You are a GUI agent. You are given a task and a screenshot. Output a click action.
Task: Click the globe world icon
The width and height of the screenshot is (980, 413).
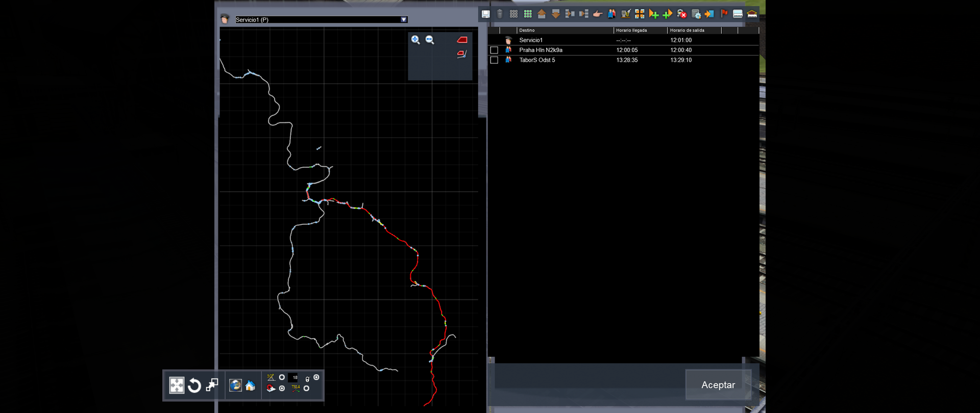(235, 385)
